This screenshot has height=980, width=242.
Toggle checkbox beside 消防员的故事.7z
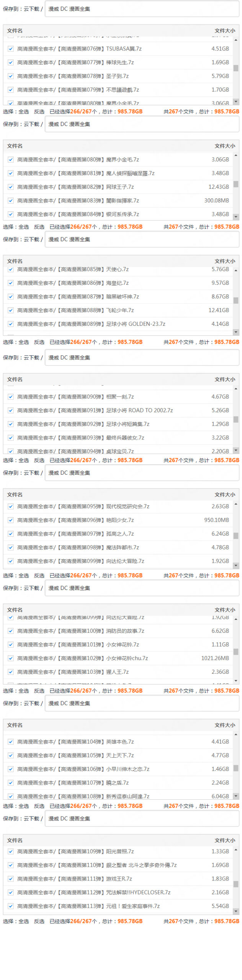click(x=11, y=631)
